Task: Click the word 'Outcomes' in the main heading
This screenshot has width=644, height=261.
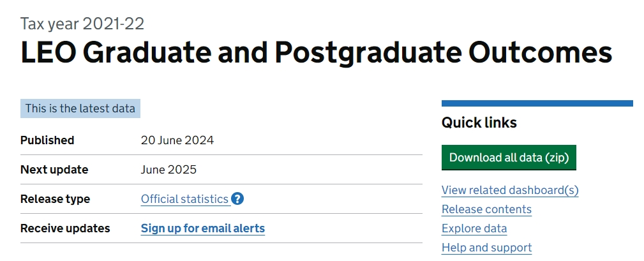Action: 540,53
